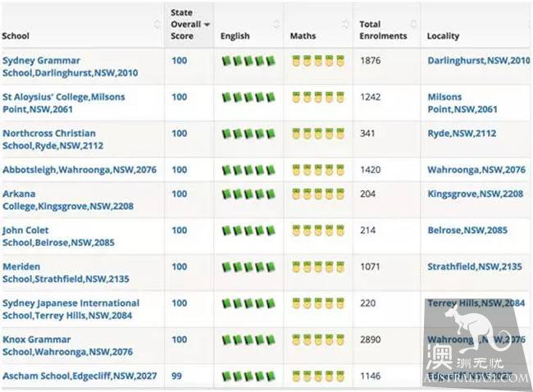Click enrolment value 1876
The image size is (533, 392).
[371, 61]
